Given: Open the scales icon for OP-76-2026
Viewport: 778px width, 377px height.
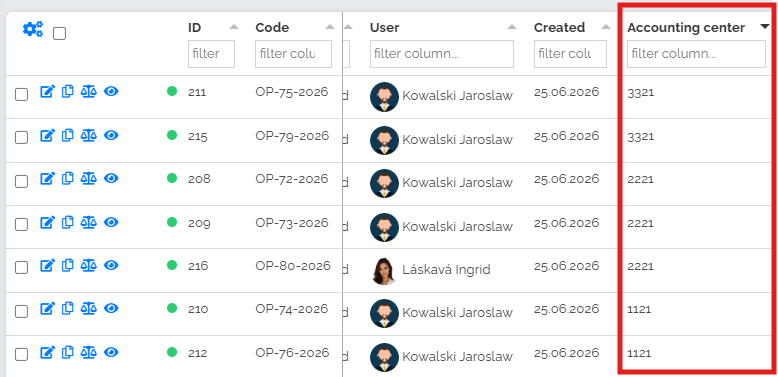Looking at the screenshot, I should (x=88, y=353).
